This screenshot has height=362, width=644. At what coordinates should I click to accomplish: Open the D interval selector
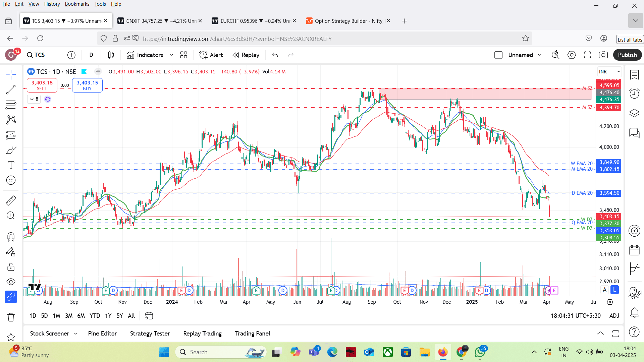[91, 55]
